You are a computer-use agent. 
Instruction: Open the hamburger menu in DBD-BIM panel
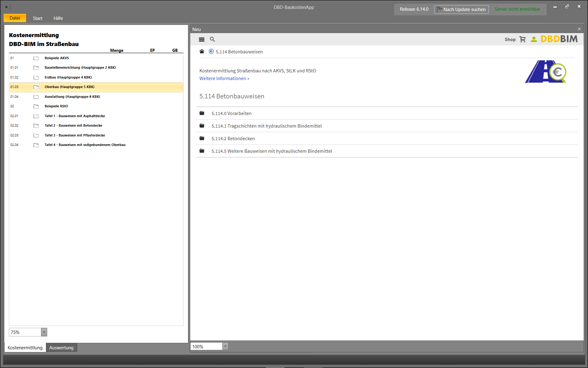pyautogui.click(x=202, y=39)
